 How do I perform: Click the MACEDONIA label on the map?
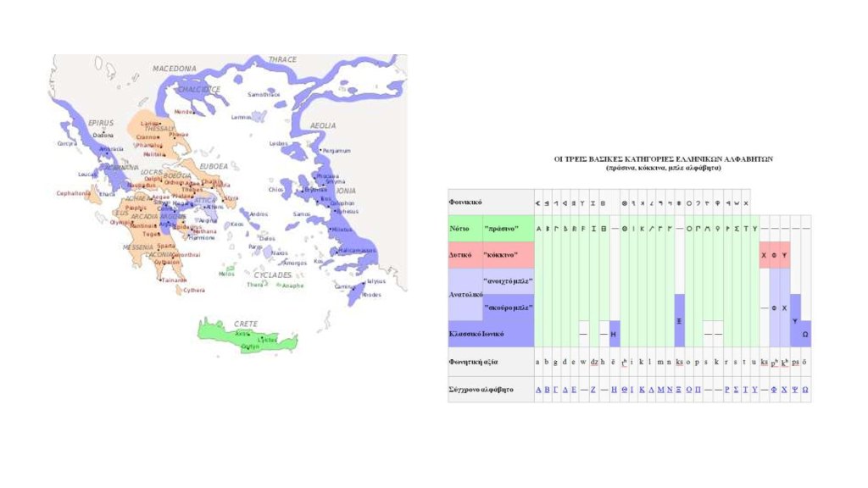(x=175, y=68)
